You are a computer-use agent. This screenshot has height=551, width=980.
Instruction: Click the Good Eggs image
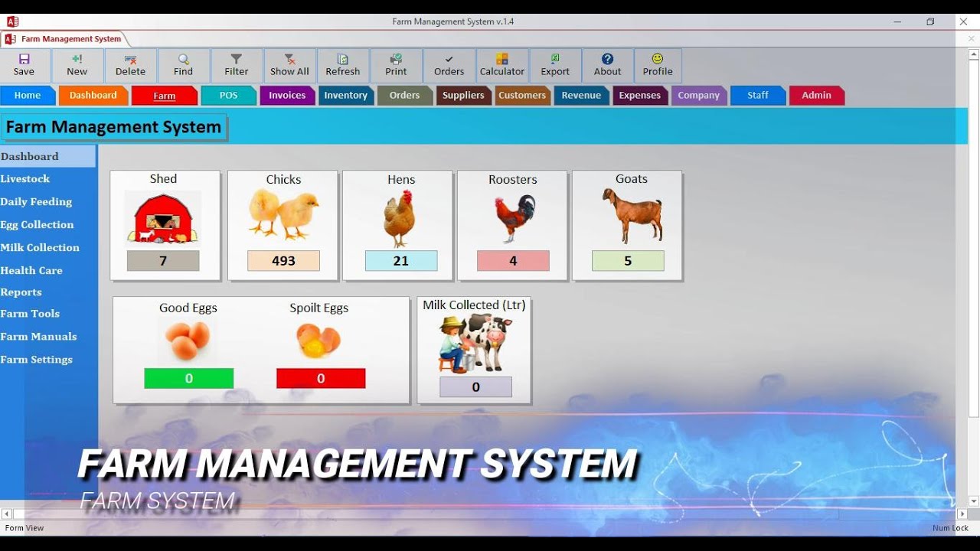tap(188, 340)
